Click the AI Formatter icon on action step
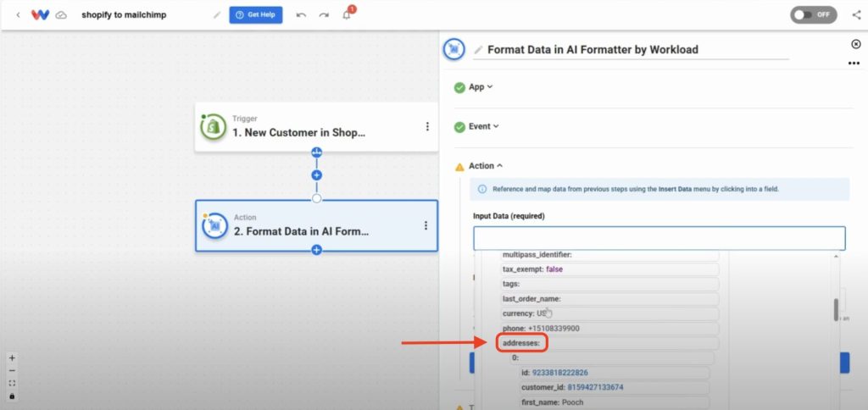 (214, 225)
